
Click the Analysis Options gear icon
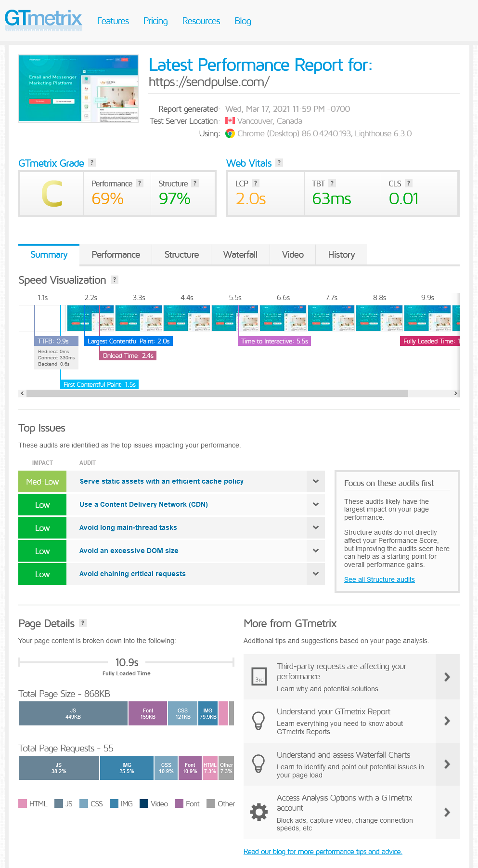tap(259, 812)
